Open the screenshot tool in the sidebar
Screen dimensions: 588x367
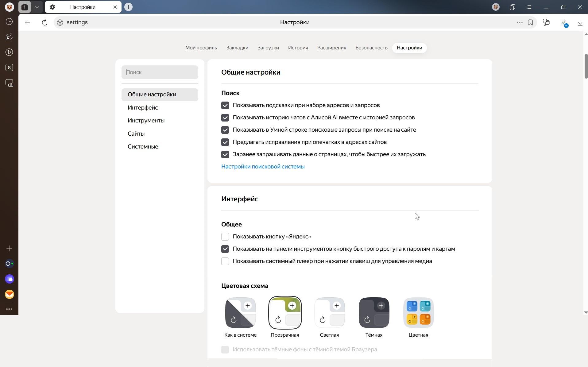pyautogui.click(x=9, y=83)
